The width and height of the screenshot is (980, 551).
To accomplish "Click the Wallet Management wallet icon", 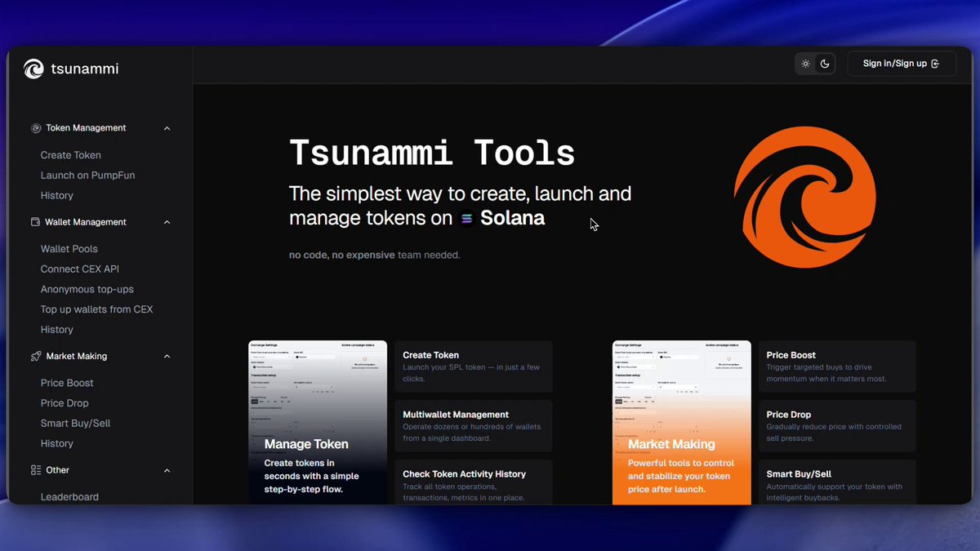I will pos(36,222).
